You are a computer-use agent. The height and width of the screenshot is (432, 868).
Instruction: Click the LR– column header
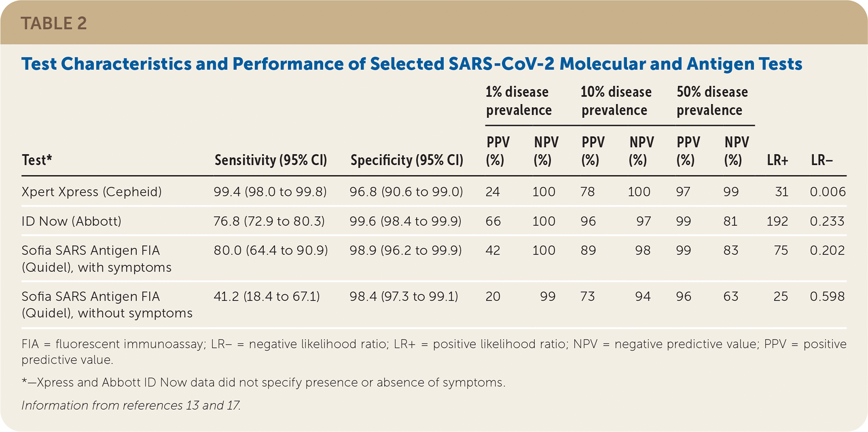coord(821,160)
